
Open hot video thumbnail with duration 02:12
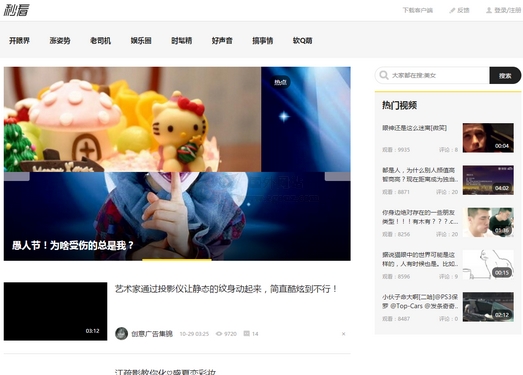click(488, 307)
